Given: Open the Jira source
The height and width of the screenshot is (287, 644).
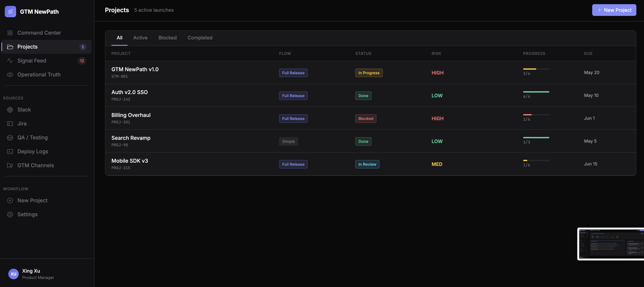Looking at the screenshot, I should pyautogui.click(x=47, y=124).
